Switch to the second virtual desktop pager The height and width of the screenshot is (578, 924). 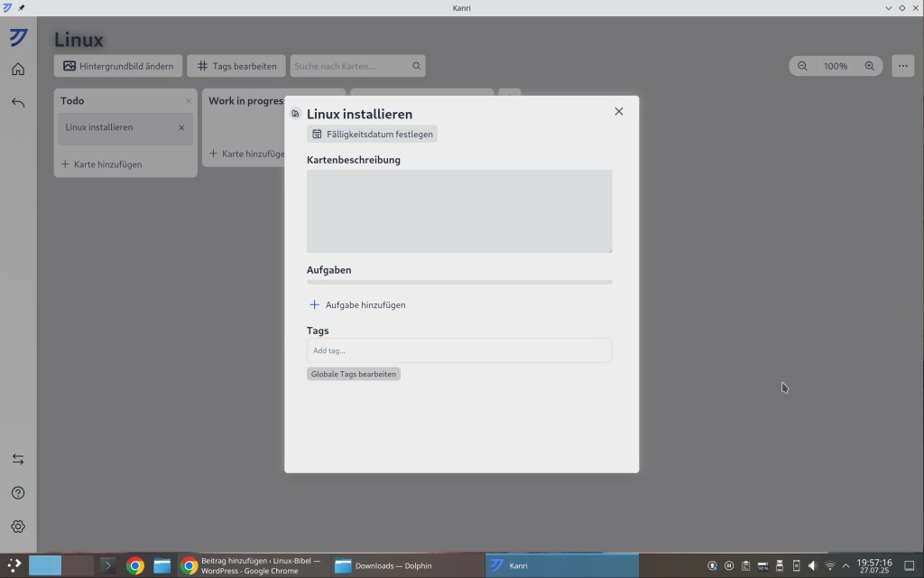79,565
